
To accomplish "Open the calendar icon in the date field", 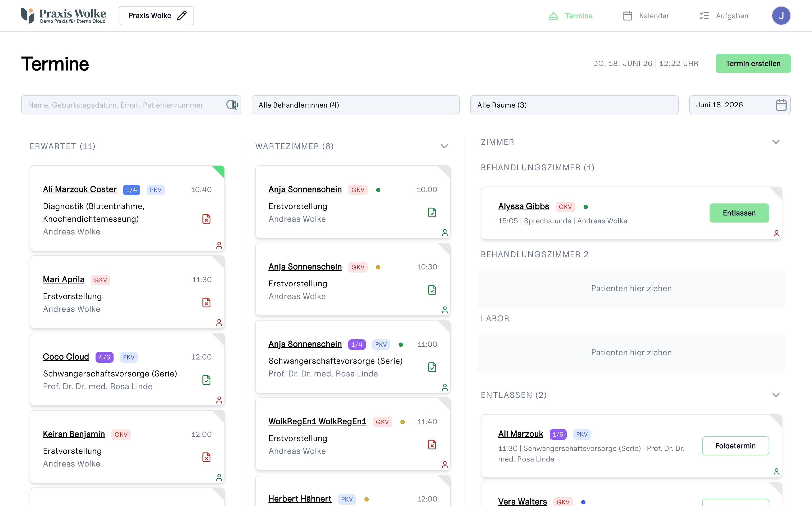I will pos(781,105).
